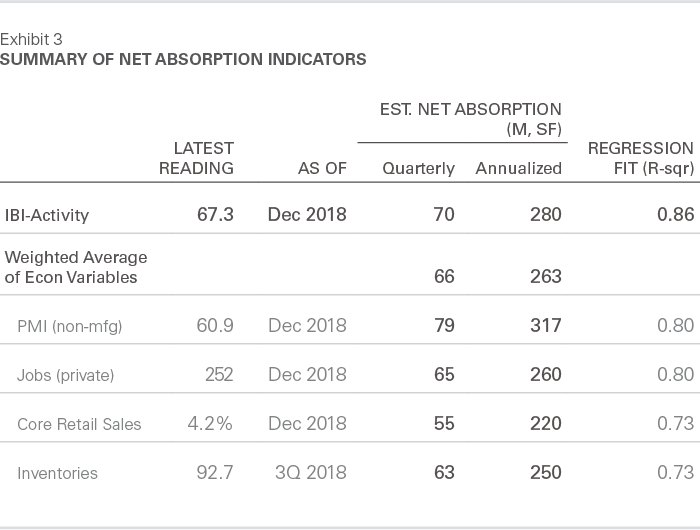Select the 263 weighted average annualized value

tap(546, 276)
